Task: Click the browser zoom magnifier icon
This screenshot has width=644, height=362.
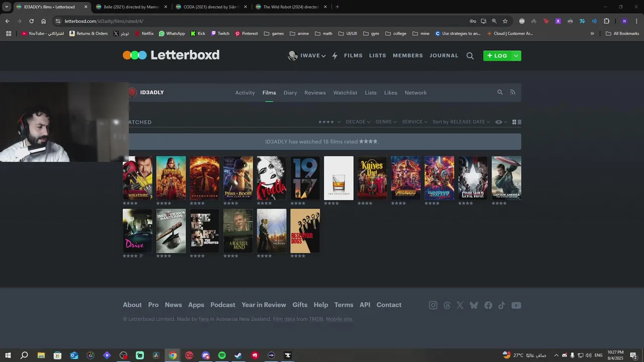Action: 494,21
